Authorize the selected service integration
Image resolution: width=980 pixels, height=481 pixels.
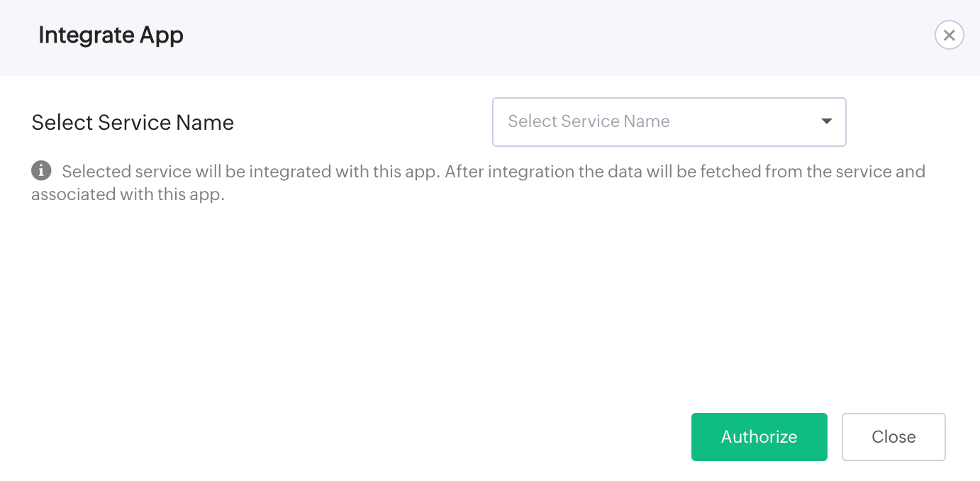point(759,437)
